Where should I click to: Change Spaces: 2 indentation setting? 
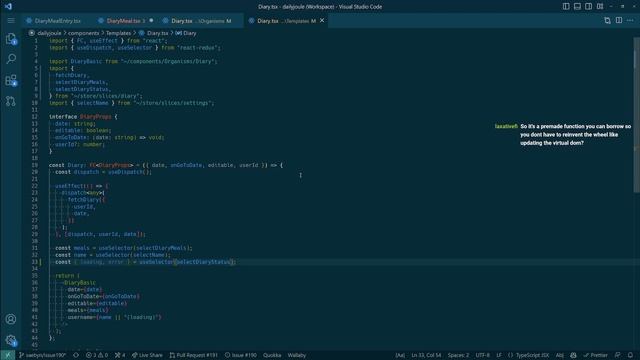[458, 355]
